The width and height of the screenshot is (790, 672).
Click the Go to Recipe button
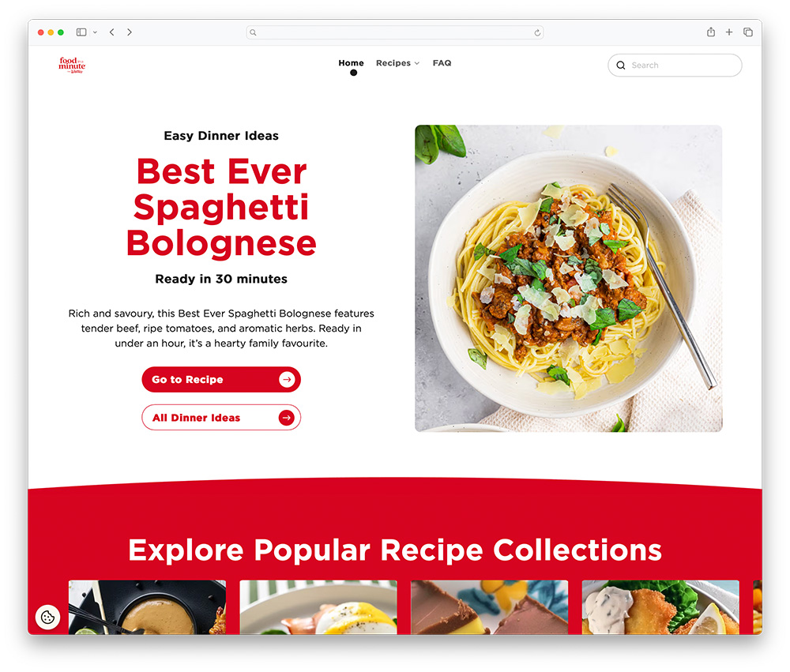click(221, 379)
